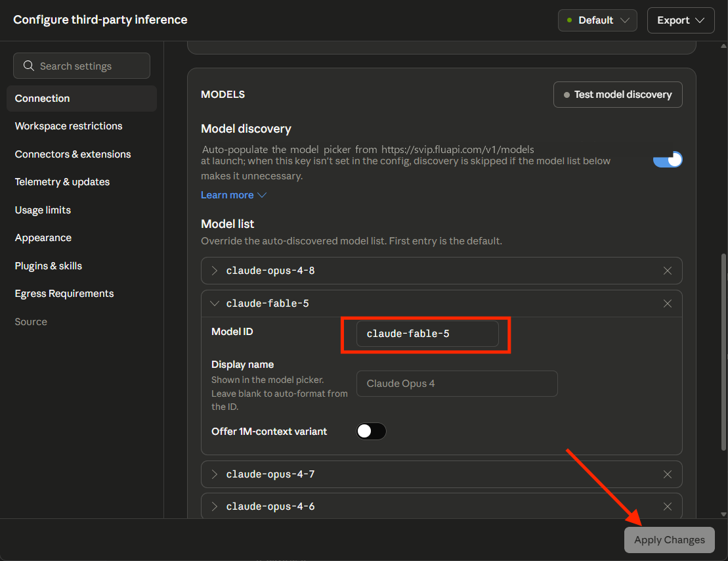Viewport: 728px width, 561px height.
Task: Expand Learn more about model discovery
Action: [233, 195]
